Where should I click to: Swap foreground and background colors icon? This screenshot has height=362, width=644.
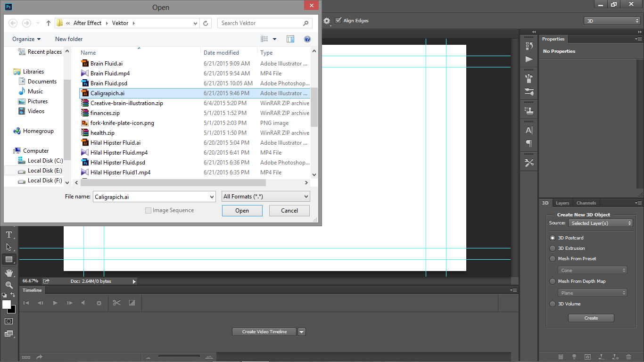pyautogui.click(x=13, y=295)
